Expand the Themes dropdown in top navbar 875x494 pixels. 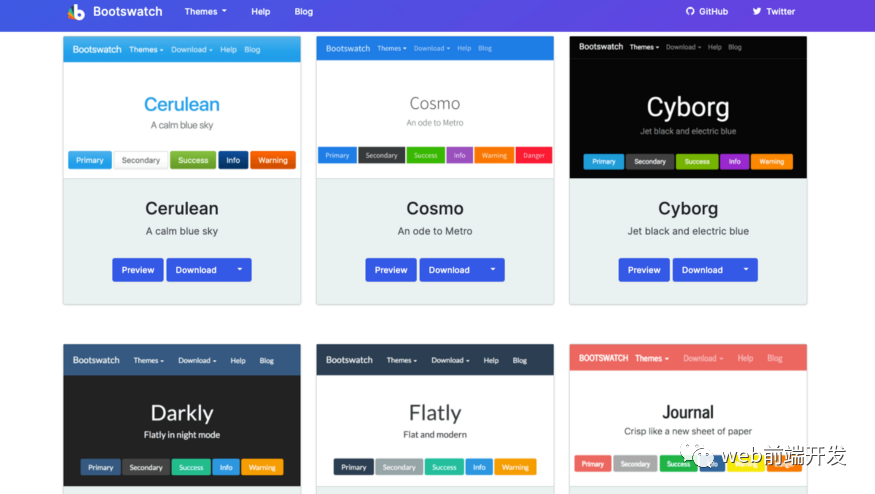[205, 12]
